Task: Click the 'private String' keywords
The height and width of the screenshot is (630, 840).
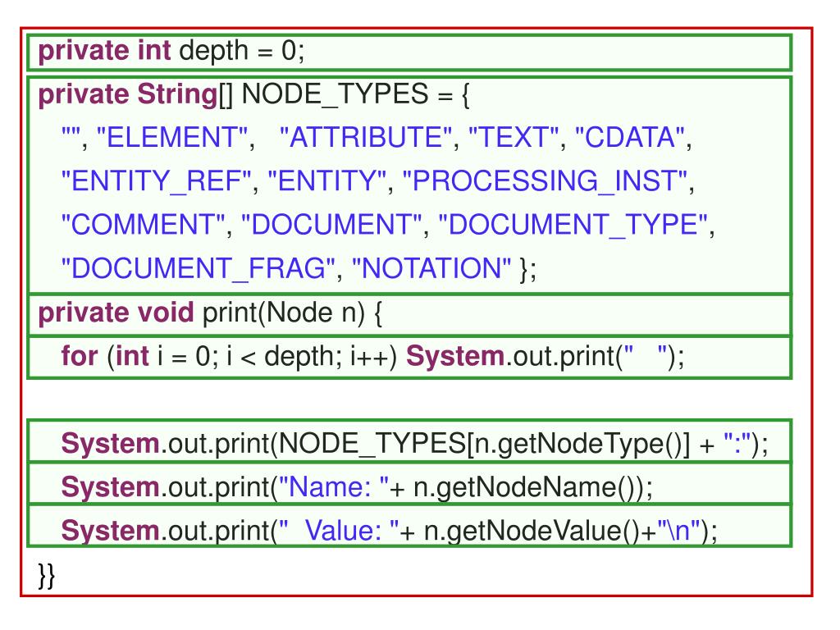Action: [x=127, y=94]
